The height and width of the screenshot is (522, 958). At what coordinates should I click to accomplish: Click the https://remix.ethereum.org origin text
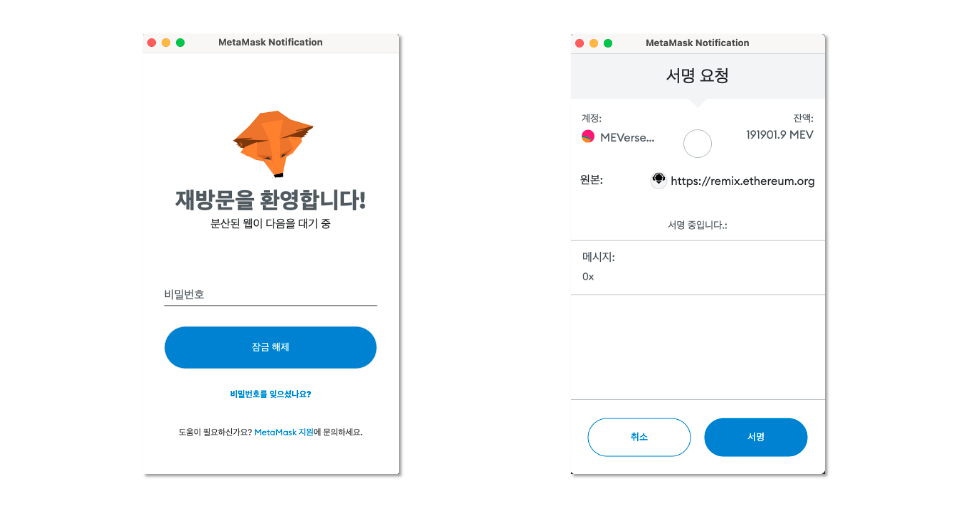[x=742, y=181]
